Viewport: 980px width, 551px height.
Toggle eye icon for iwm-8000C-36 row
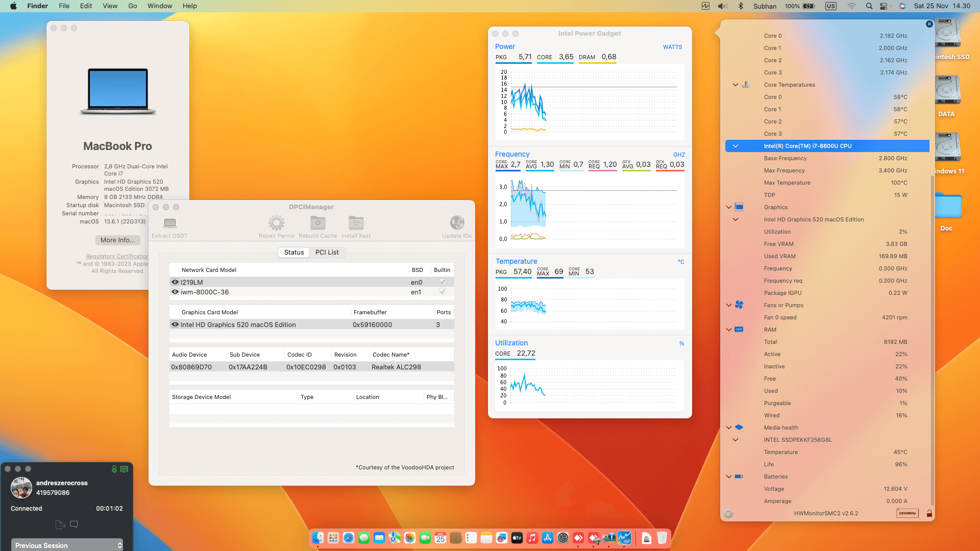point(175,292)
